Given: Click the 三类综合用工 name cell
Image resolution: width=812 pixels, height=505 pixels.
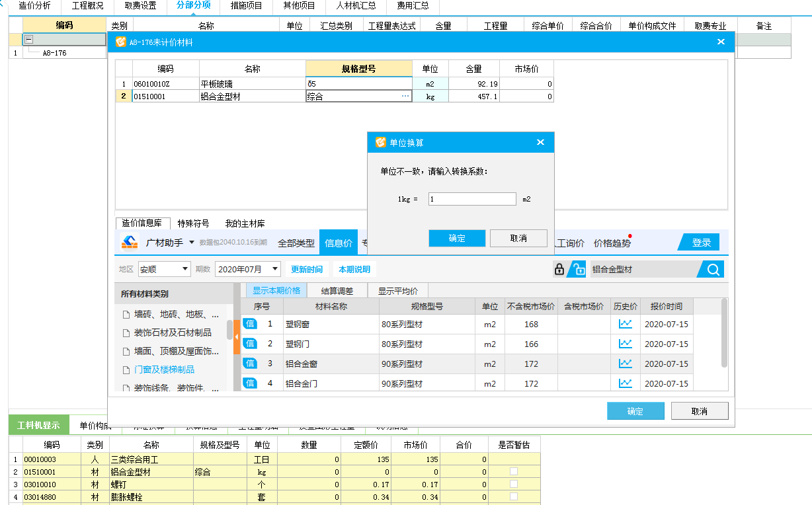Looking at the screenshot, I should pyautogui.click(x=151, y=459).
